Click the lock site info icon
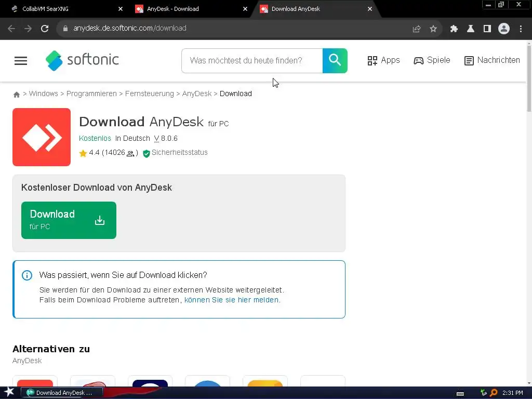The image size is (532, 399). (x=65, y=29)
